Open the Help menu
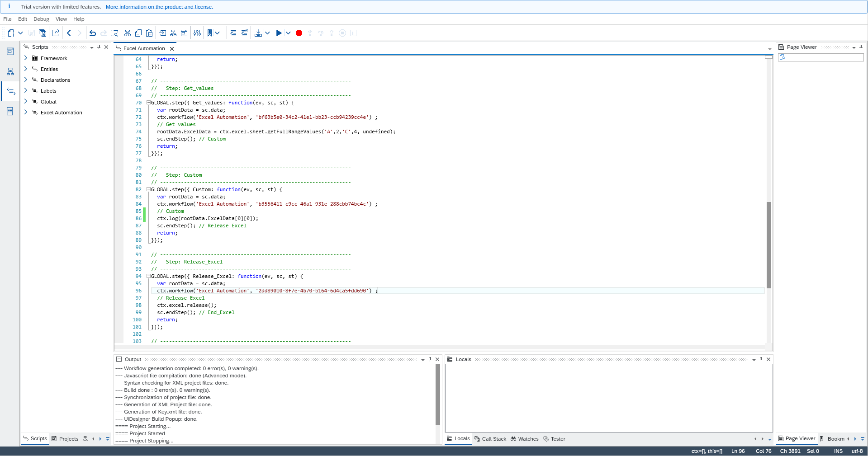The width and height of the screenshot is (868, 456). (x=79, y=19)
